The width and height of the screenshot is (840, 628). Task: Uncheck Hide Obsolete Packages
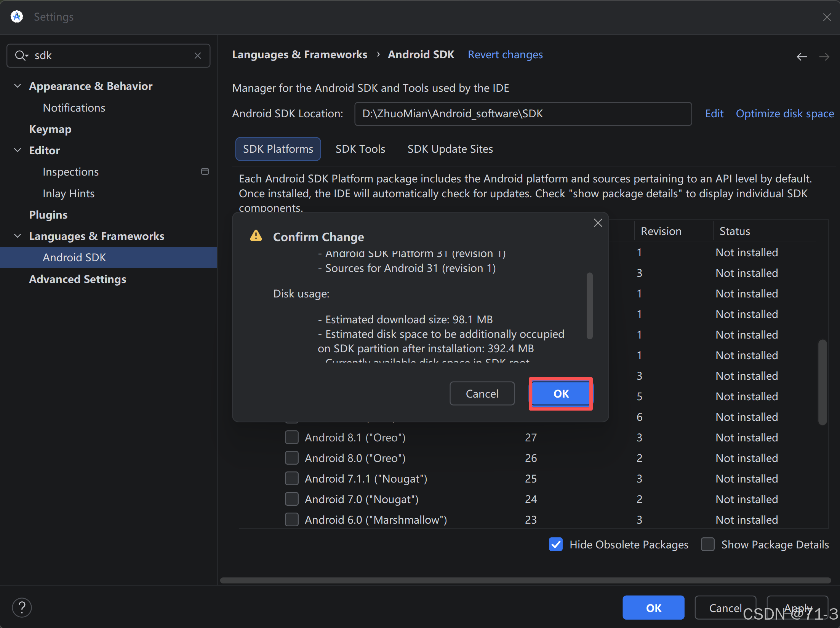click(556, 544)
